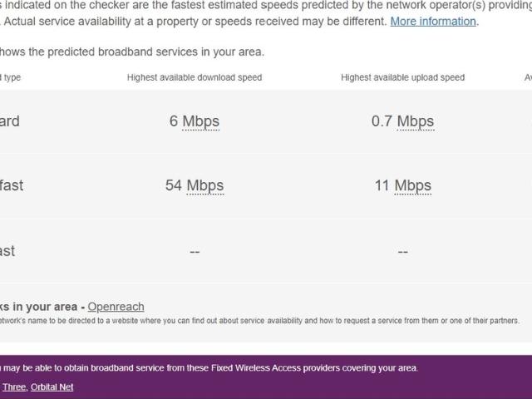This screenshot has height=399, width=532.
Task: Follow the Openreach network link
Action: pyautogui.click(x=116, y=307)
